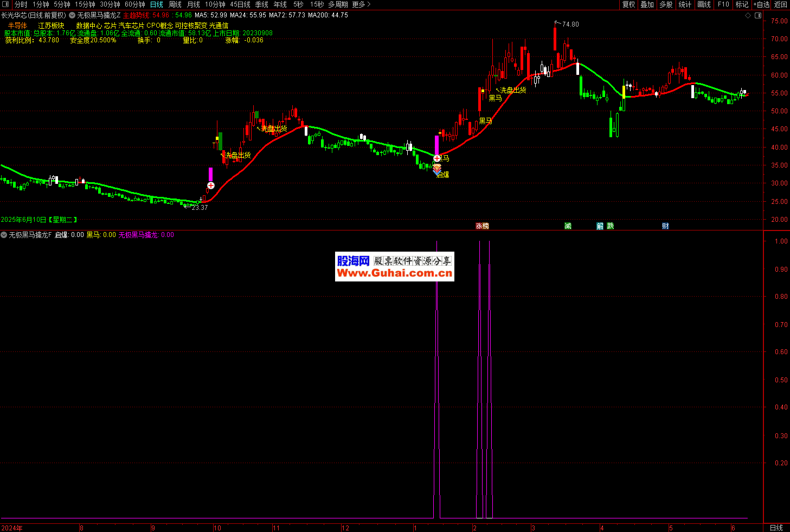Switch to 5分钟 period
This screenshot has width=790, height=532.
[62, 4]
